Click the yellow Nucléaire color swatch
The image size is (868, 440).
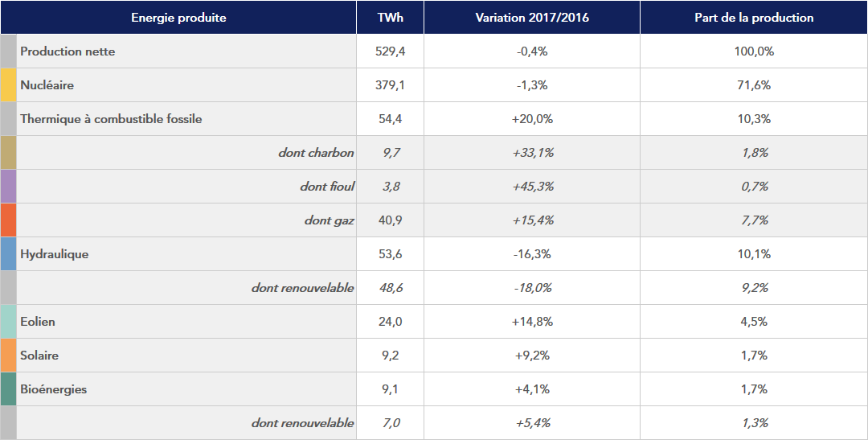pyautogui.click(x=8, y=85)
